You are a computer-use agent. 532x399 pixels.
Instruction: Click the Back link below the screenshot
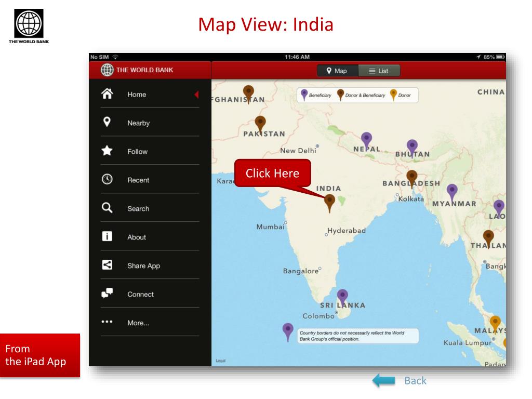[415, 381]
